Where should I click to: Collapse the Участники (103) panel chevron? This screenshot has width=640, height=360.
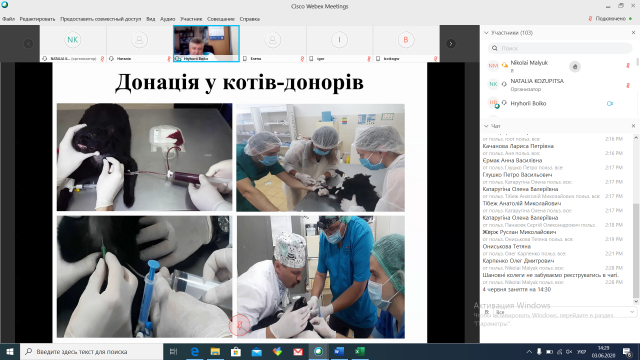486,33
